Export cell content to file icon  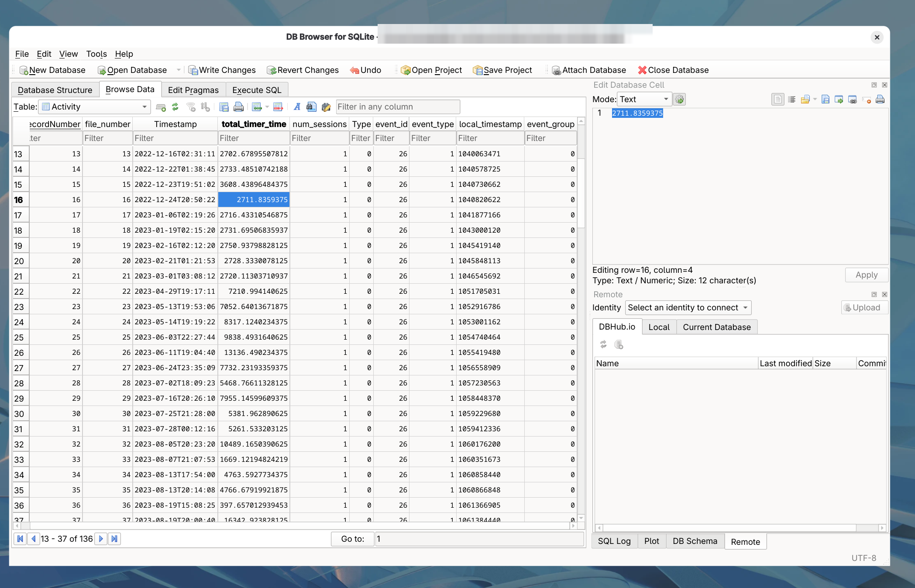tap(825, 100)
